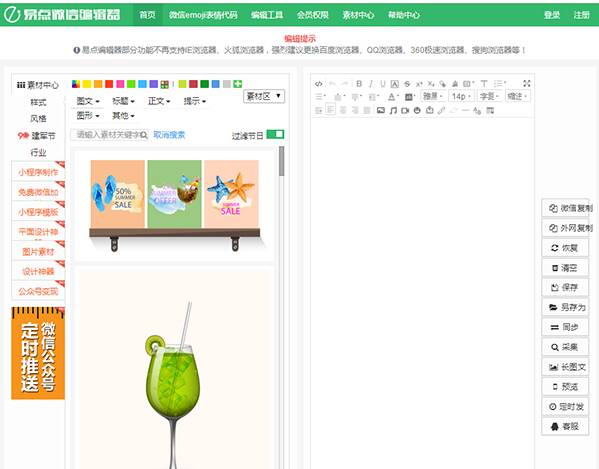
Task: Click the hyperlink chain icon
Action: (442, 110)
